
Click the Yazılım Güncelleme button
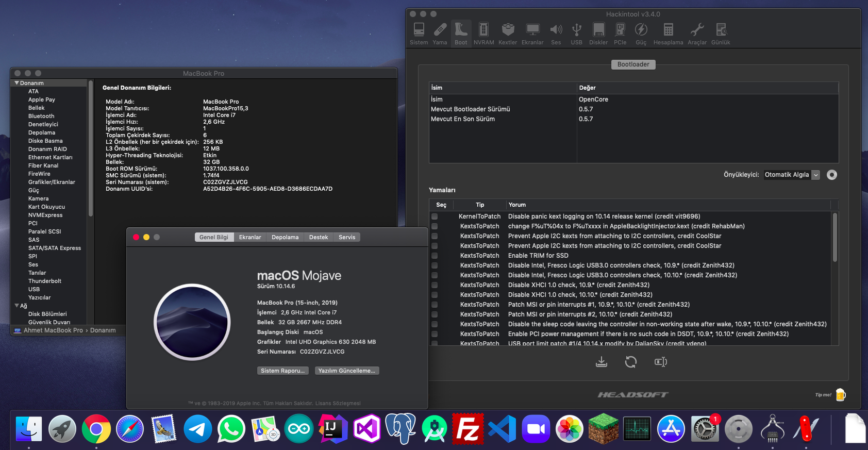[x=346, y=371]
